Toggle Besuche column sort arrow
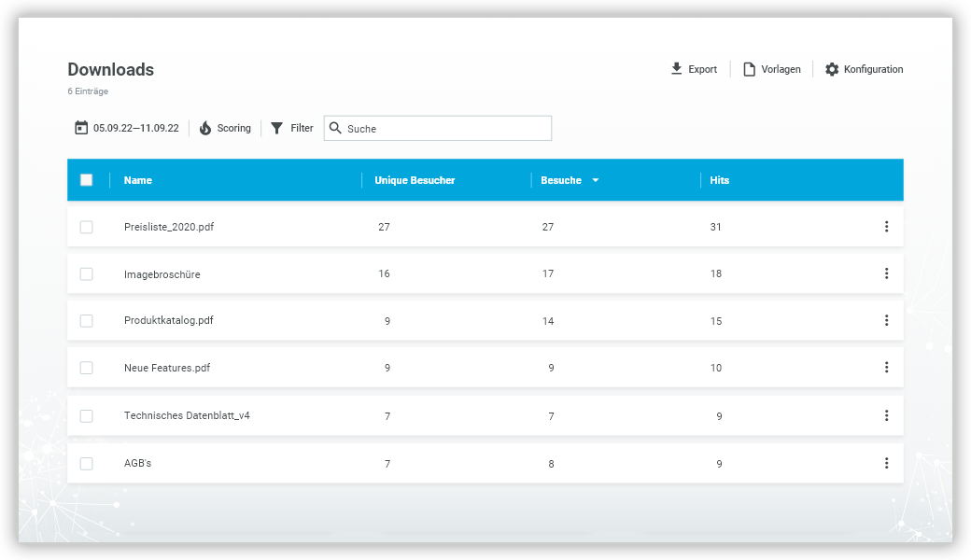This screenshot has width=971, height=560. 595,181
